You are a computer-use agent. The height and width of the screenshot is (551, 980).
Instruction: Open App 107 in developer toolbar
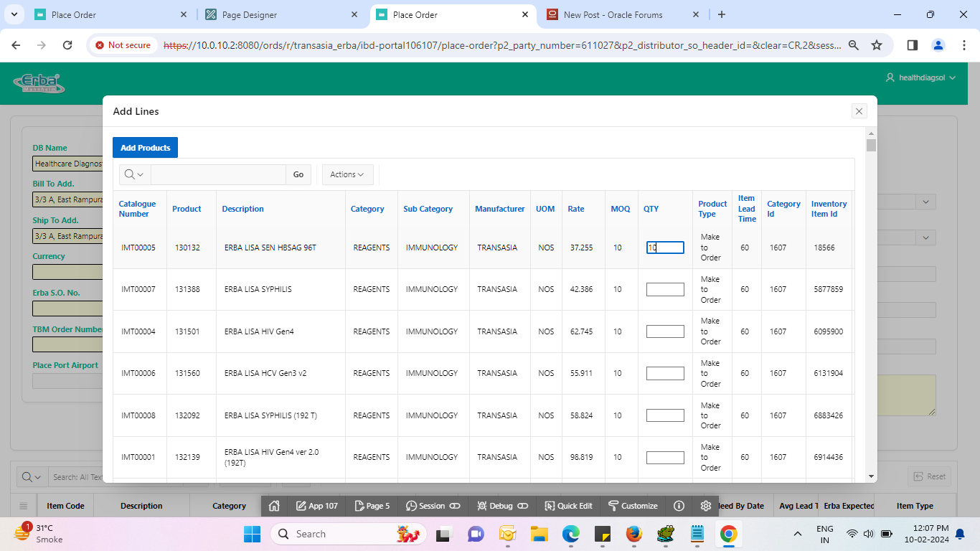(x=316, y=506)
